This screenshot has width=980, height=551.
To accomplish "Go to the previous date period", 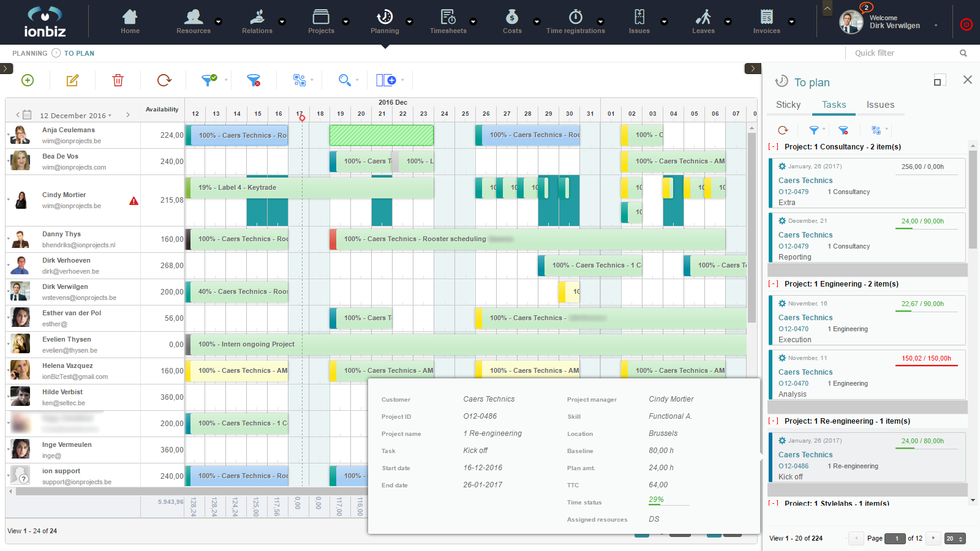I will tap(17, 114).
